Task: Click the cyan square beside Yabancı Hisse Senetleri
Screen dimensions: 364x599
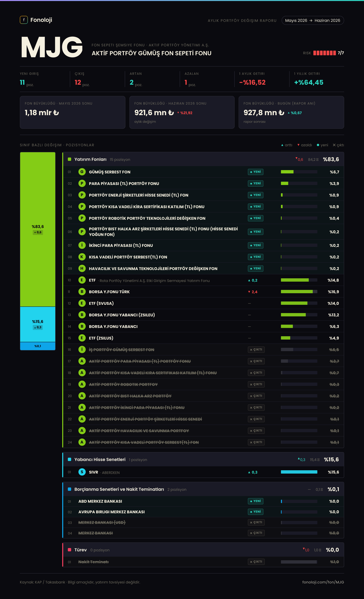Action: (x=69, y=459)
